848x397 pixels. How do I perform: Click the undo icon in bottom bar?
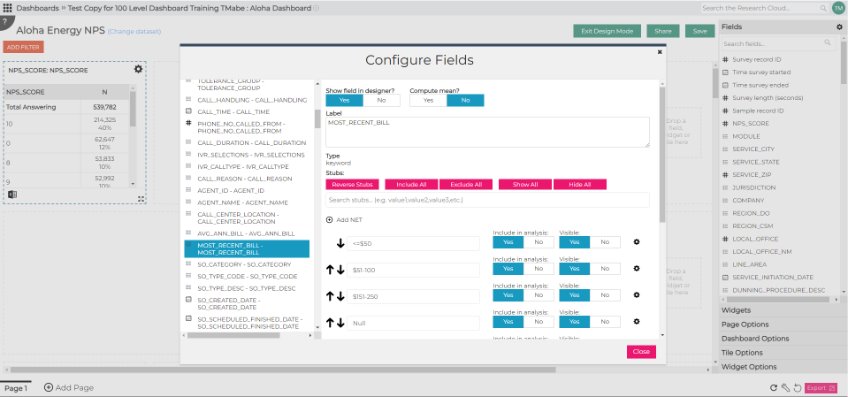click(x=797, y=388)
